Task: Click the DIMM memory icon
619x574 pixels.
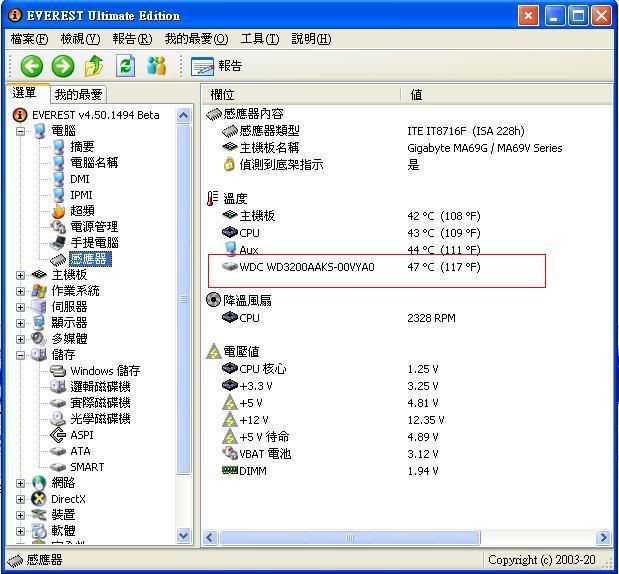Action: click(230, 470)
